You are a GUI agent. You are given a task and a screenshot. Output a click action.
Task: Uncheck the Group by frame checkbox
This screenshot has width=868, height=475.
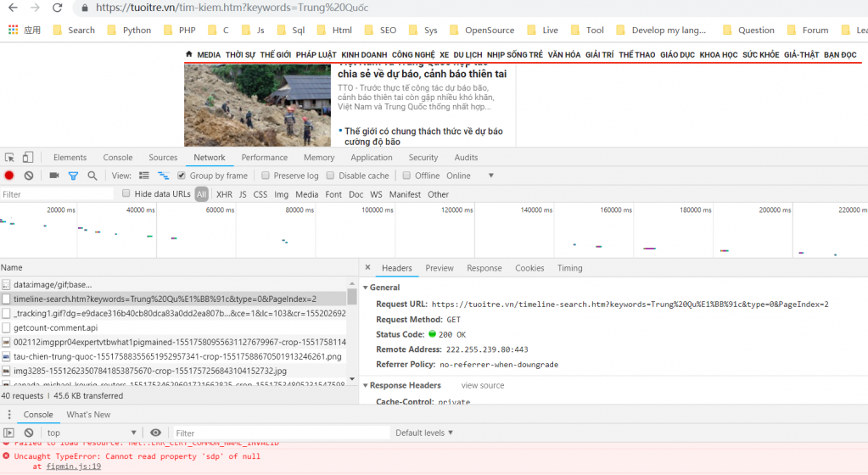tap(182, 176)
